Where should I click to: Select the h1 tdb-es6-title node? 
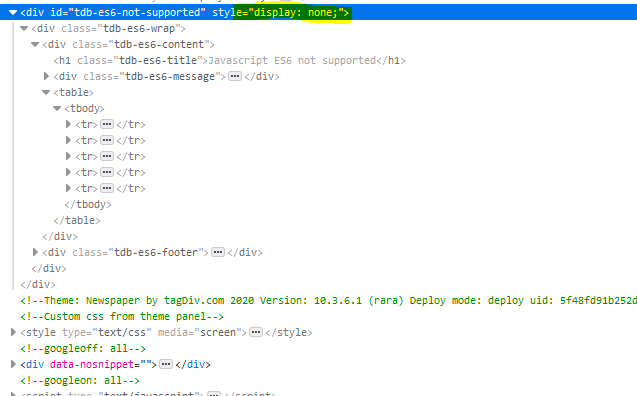230,61
